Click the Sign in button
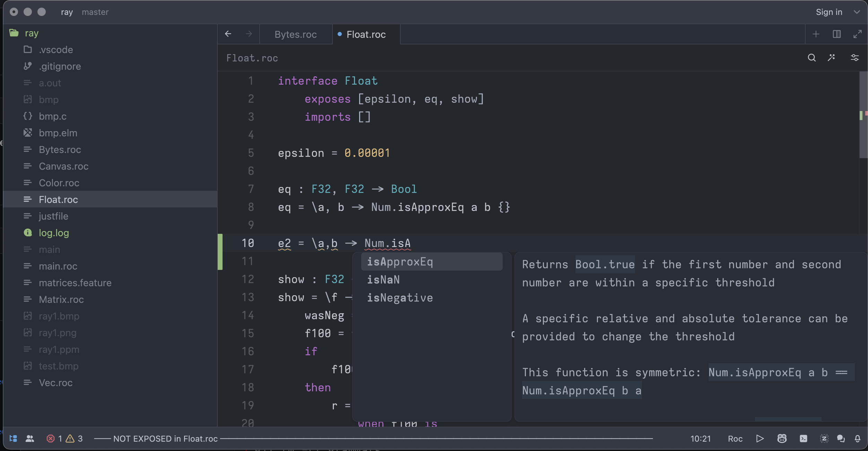 pyautogui.click(x=829, y=12)
